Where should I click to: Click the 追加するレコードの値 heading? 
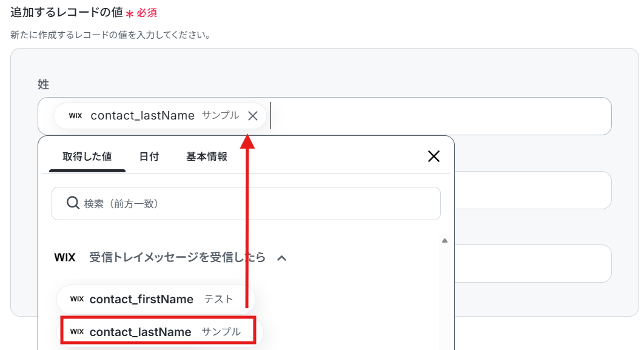pyautogui.click(x=67, y=12)
